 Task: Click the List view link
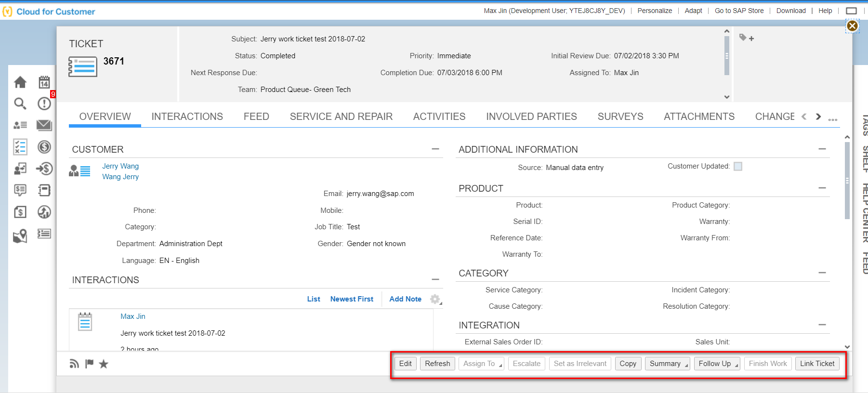[x=314, y=299]
